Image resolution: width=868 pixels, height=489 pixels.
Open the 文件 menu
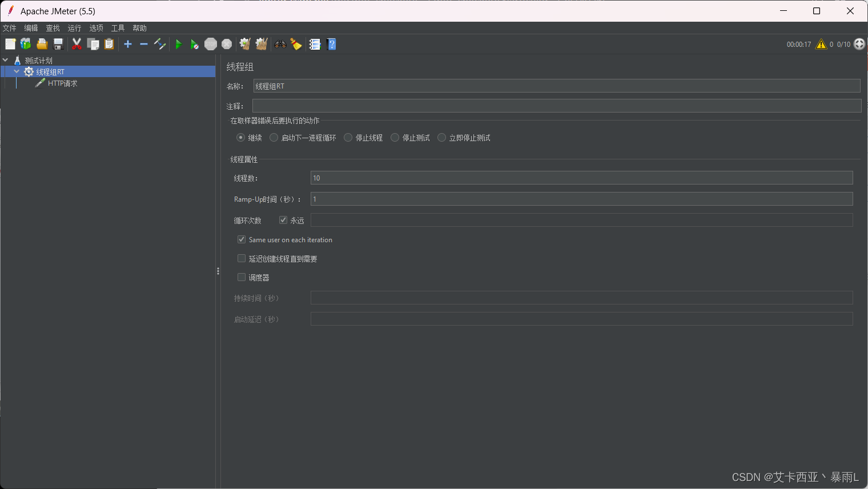point(9,28)
